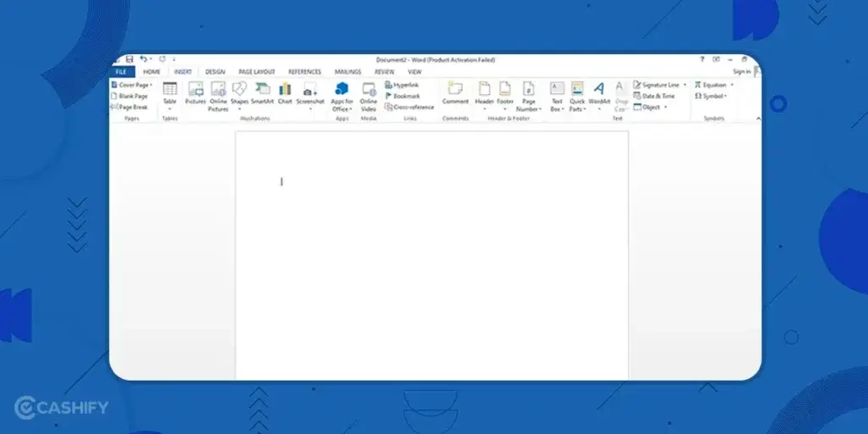Open the Table insert grid
The height and width of the screenshot is (434, 868).
(x=170, y=97)
